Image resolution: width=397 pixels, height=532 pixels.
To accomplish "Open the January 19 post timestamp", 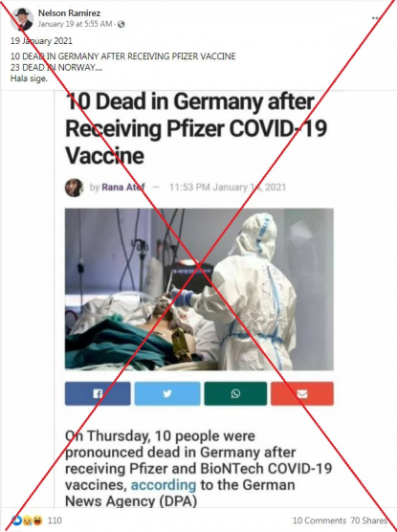I will tap(75, 24).
